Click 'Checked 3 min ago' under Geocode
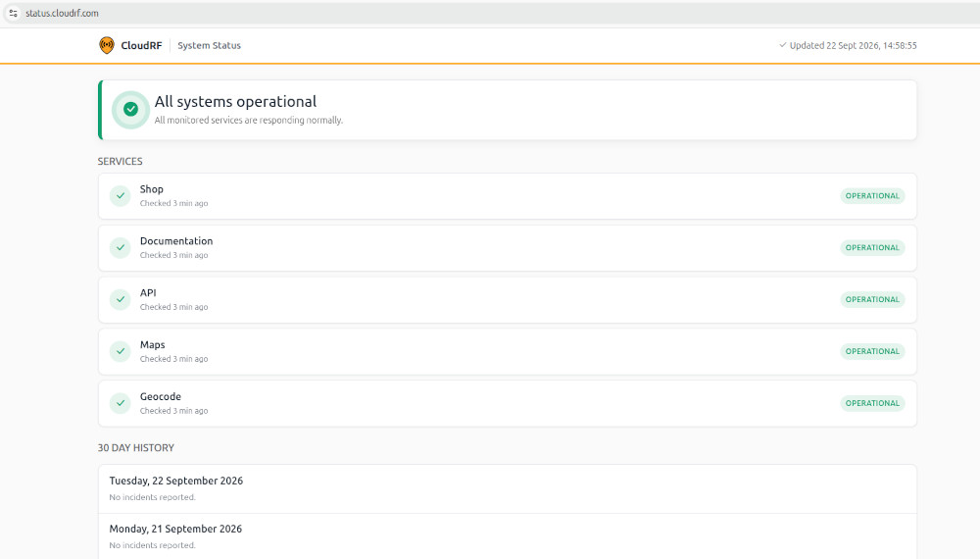Image resolution: width=980 pixels, height=559 pixels. click(173, 411)
